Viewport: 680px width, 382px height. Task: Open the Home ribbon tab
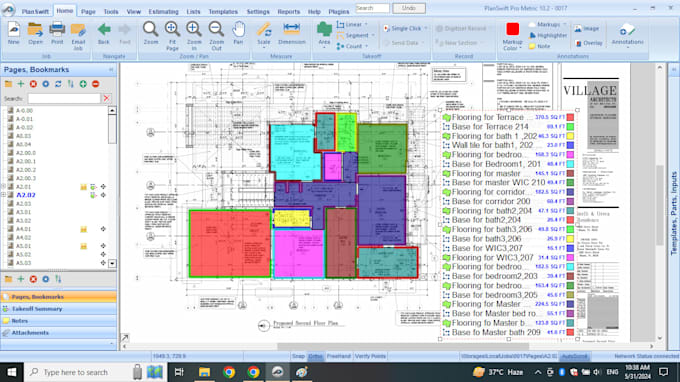click(x=65, y=11)
